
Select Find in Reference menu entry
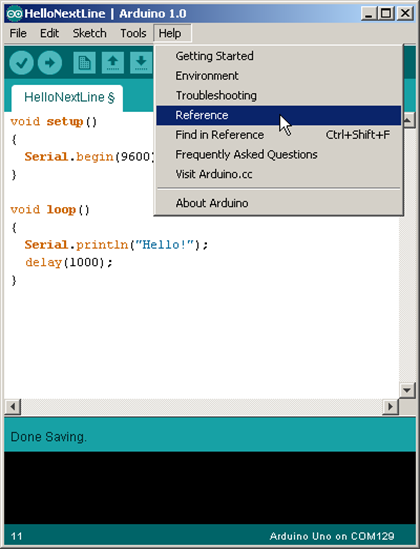click(x=279, y=135)
